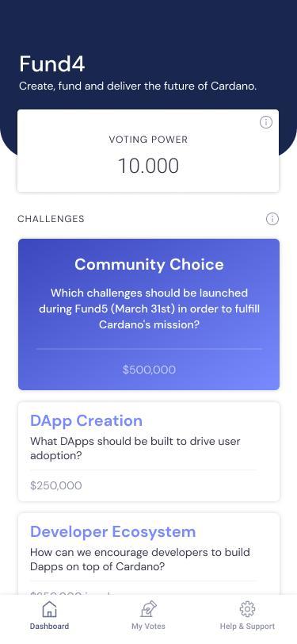Tap the Help & Support gear icon
Viewport: 297px width, 644px height.
pos(247,608)
